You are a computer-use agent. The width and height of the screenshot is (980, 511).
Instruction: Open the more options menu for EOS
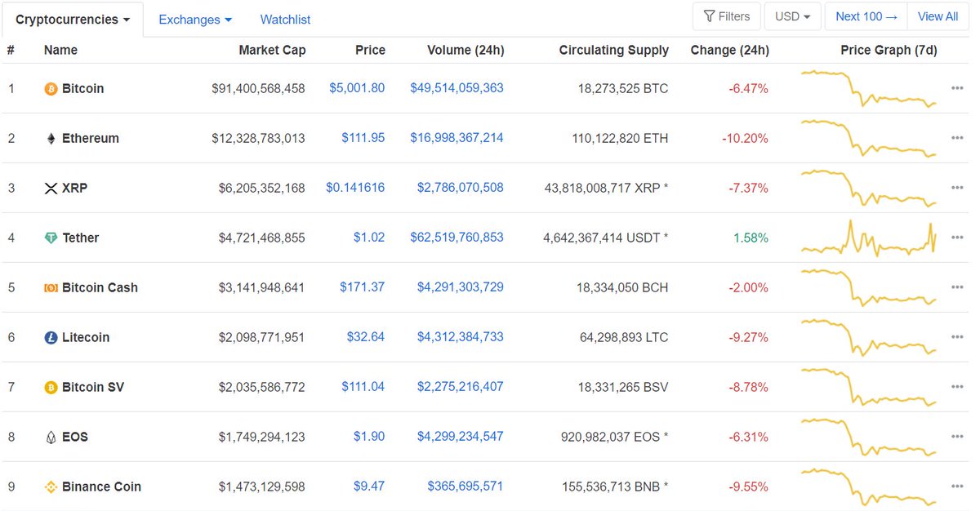957,436
